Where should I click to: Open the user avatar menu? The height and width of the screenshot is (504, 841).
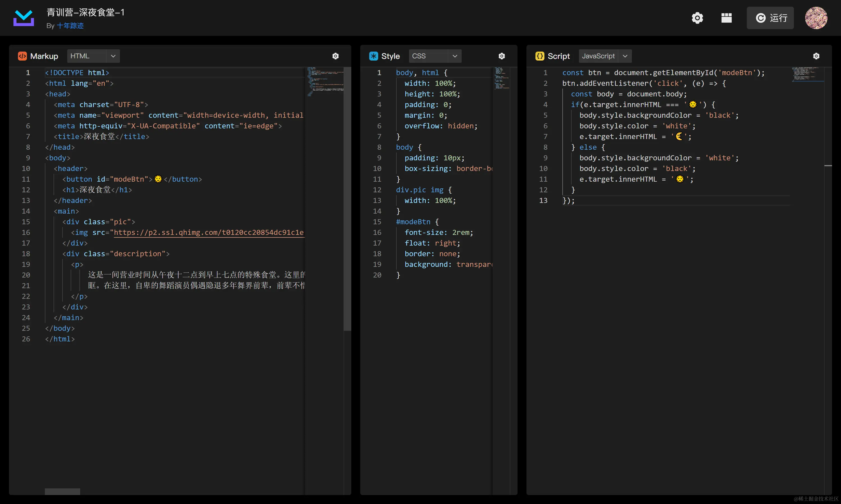(x=816, y=18)
